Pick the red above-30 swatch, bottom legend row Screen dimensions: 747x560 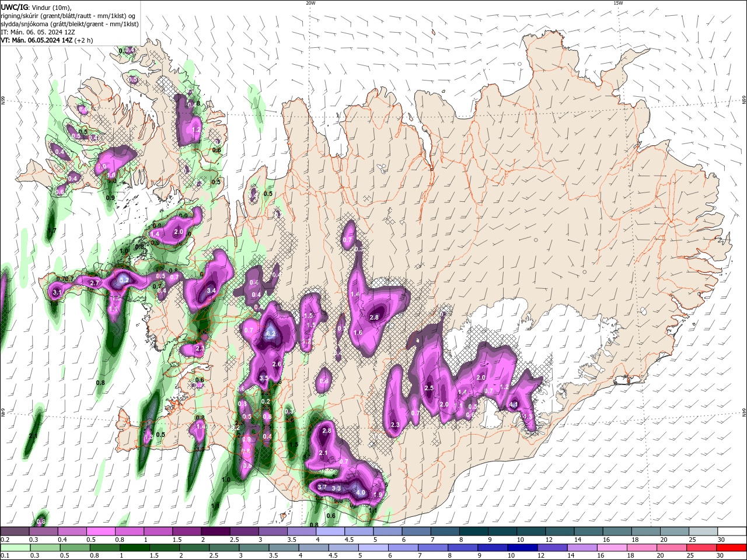(x=731, y=548)
